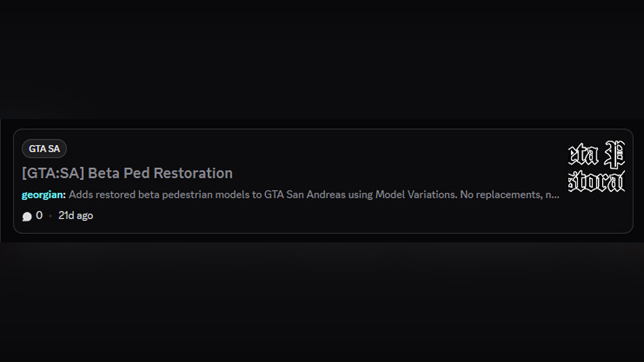Viewport: 644px width, 362px height.
Task: Click the gothic bottom line of the thumbnail
Action: 596,182
